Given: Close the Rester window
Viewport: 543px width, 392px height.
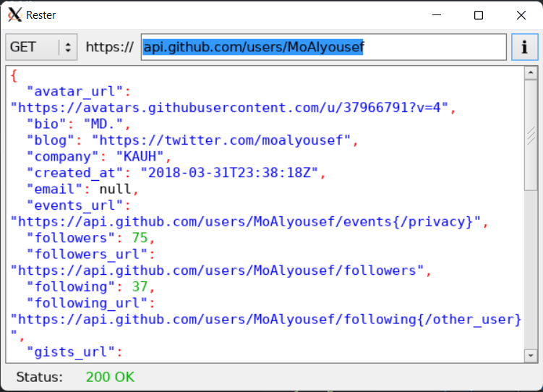Looking at the screenshot, I should click(x=521, y=15).
